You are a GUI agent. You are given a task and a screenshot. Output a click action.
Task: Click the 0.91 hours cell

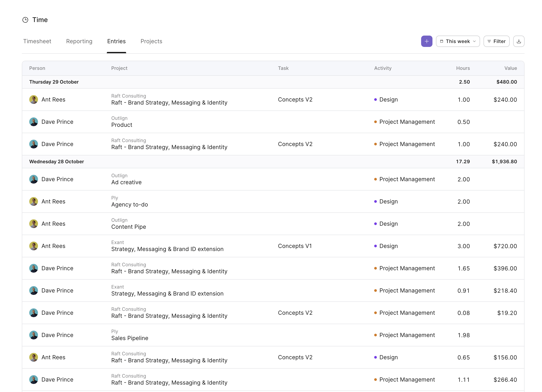pos(464,291)
